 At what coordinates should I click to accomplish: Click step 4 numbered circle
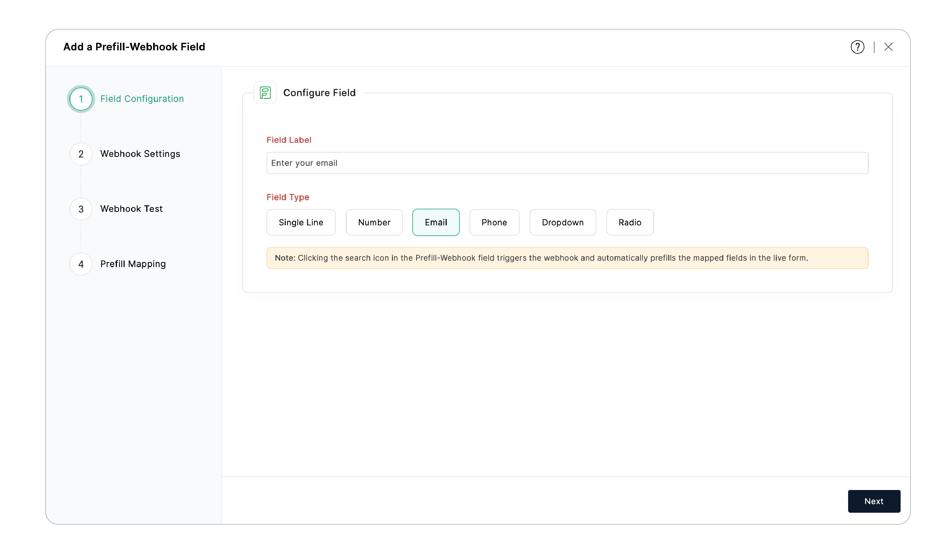click(x=81, y=264)
